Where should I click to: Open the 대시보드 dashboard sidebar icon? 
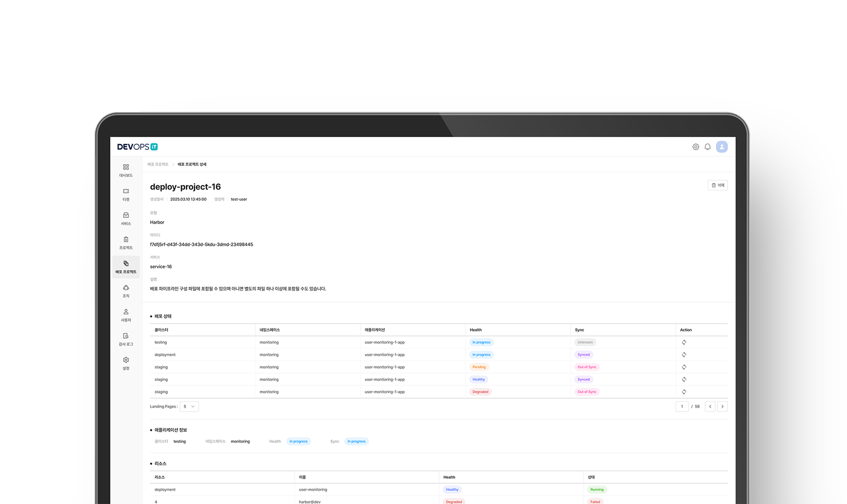pos(126,170)
